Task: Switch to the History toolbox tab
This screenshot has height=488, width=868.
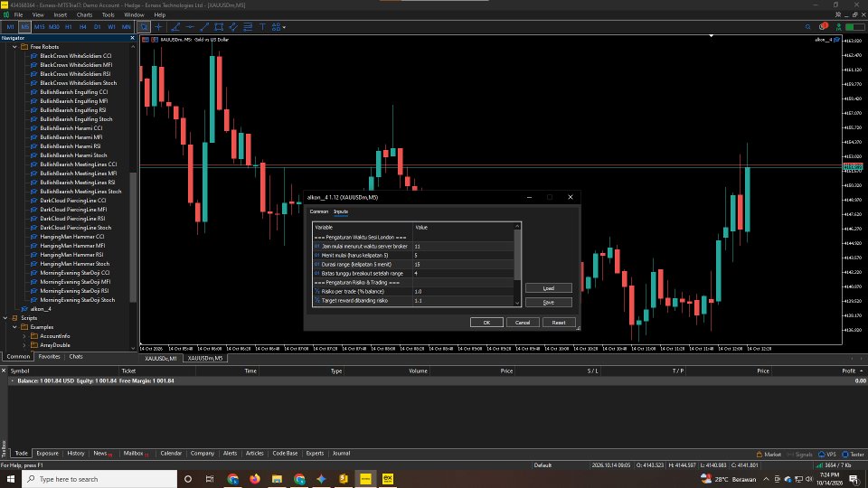Action: pyautogui.click(x=76, y=453)
